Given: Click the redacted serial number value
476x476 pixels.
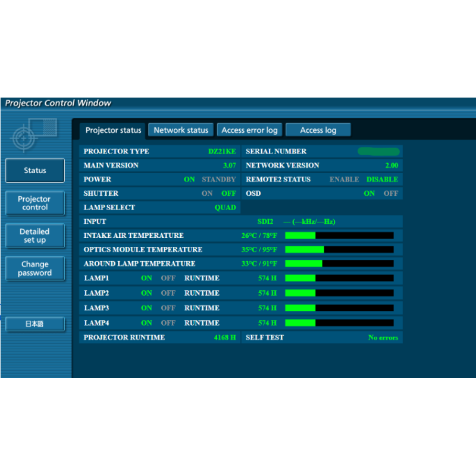Looking at the screenshot, I should point(378,151).
